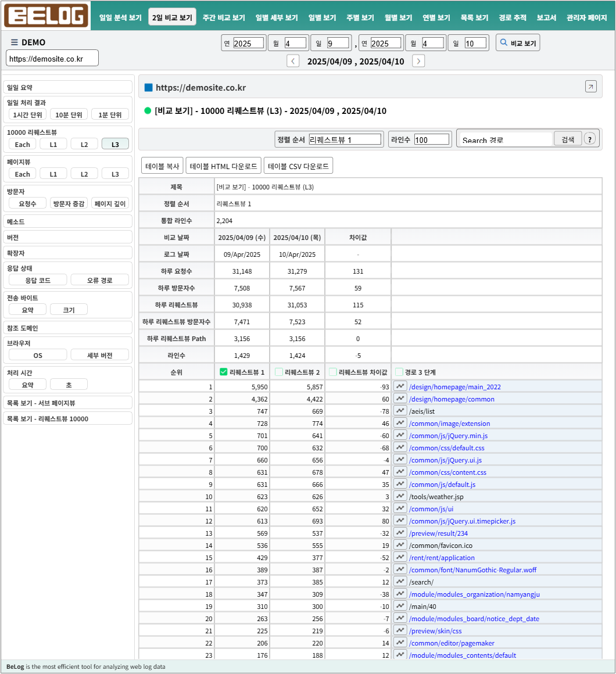Click 테이블 CSV 다운로드 button
616x674 pixels.
coord(298,166)
